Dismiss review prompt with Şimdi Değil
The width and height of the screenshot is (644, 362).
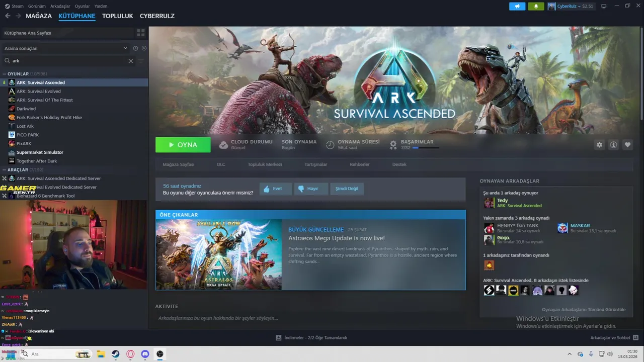(347, 189)
